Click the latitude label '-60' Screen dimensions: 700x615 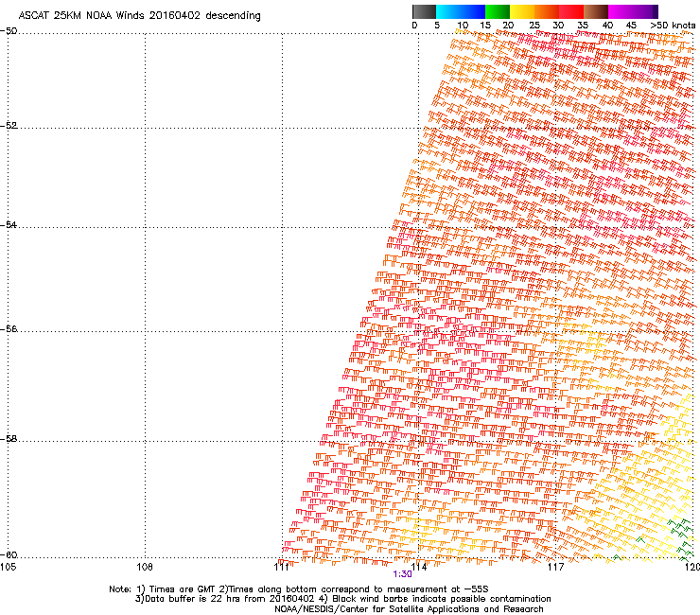pos(9,555)
